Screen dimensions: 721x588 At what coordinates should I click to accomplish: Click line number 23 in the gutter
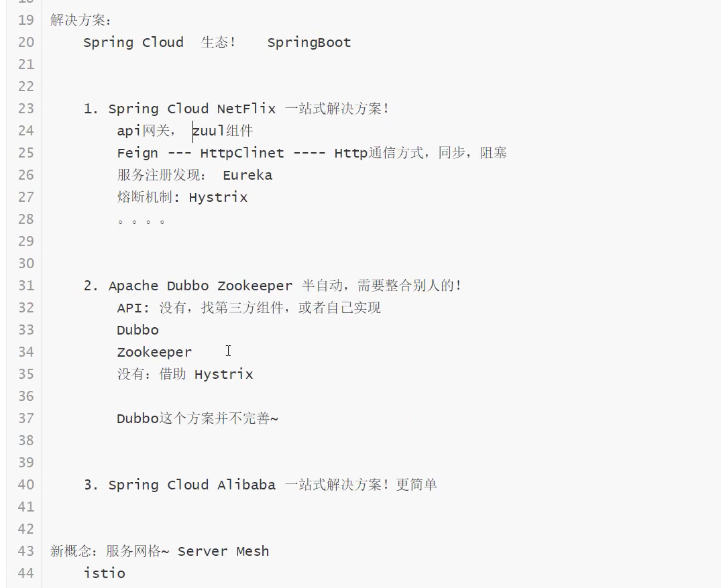[25, 109]
